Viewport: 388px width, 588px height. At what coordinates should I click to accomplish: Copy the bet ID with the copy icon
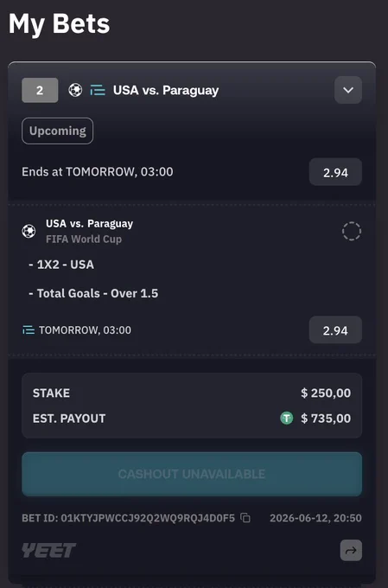[245, 518]
